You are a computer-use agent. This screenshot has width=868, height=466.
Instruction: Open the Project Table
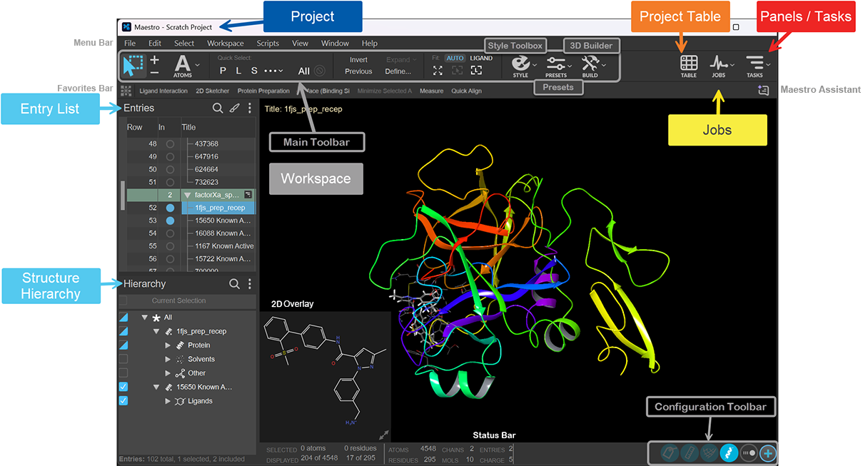(689, 66)
